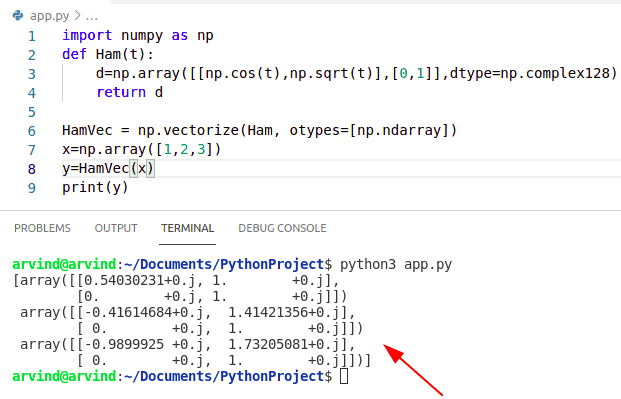
Task: Click the terminal output value 0.54030231
Action: [x=124, y=281]
